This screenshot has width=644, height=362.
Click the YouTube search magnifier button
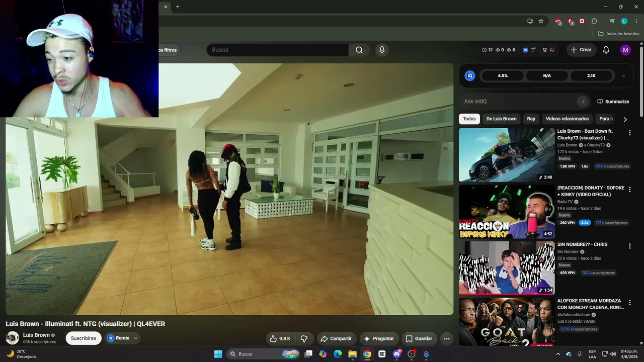[x=359, y=50]
